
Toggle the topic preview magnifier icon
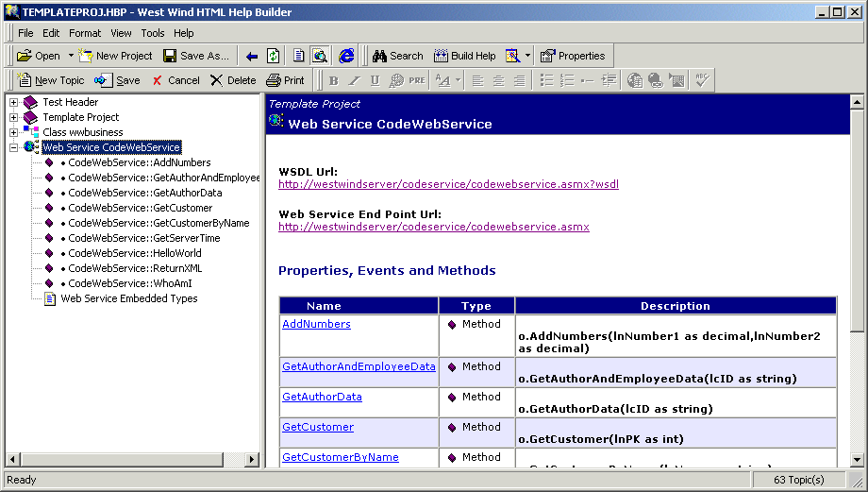point(320,56)
